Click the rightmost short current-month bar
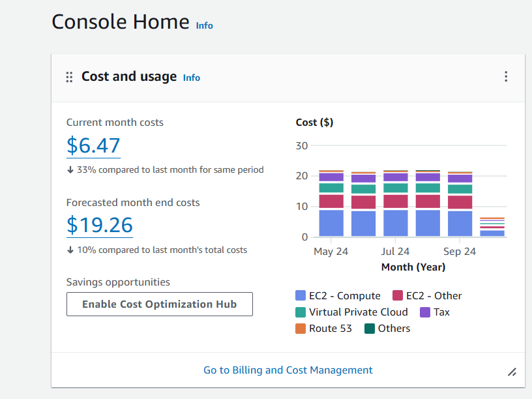The image size is (532, 399). pos(492,227)
